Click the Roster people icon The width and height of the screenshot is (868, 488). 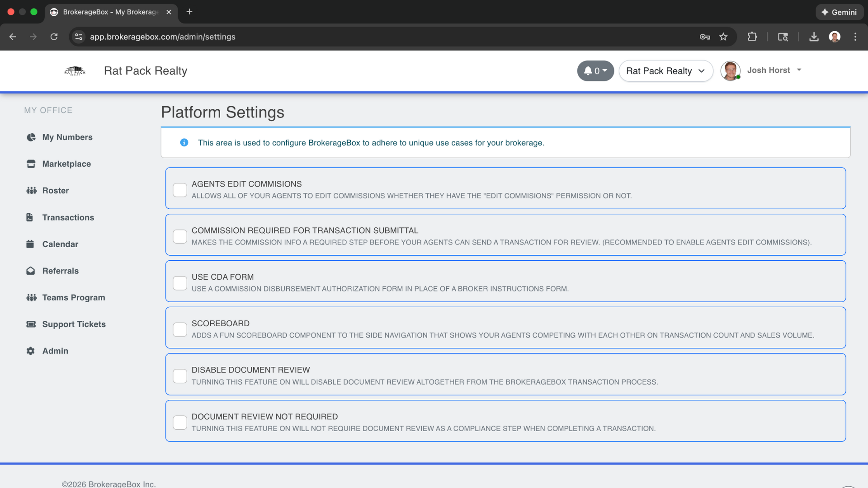coord(31,191)
